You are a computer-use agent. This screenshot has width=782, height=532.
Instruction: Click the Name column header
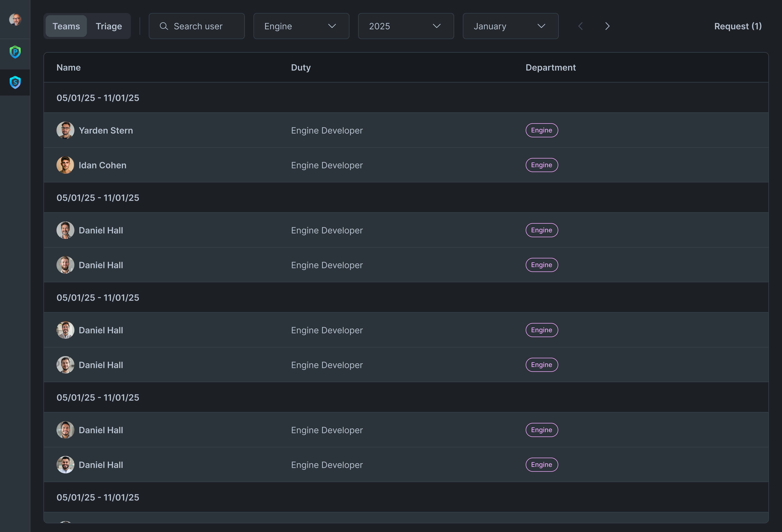[69, 68]
